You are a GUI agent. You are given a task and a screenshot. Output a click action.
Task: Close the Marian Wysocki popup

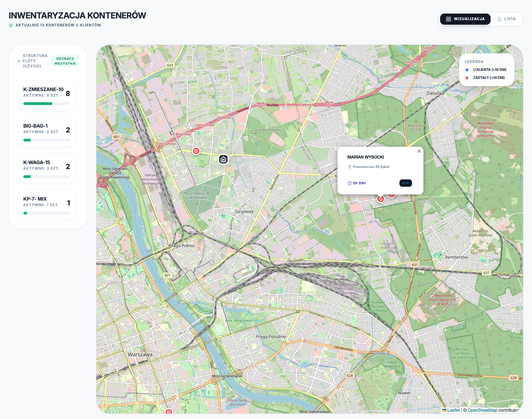pyautogui.click(x=419, y=151)
